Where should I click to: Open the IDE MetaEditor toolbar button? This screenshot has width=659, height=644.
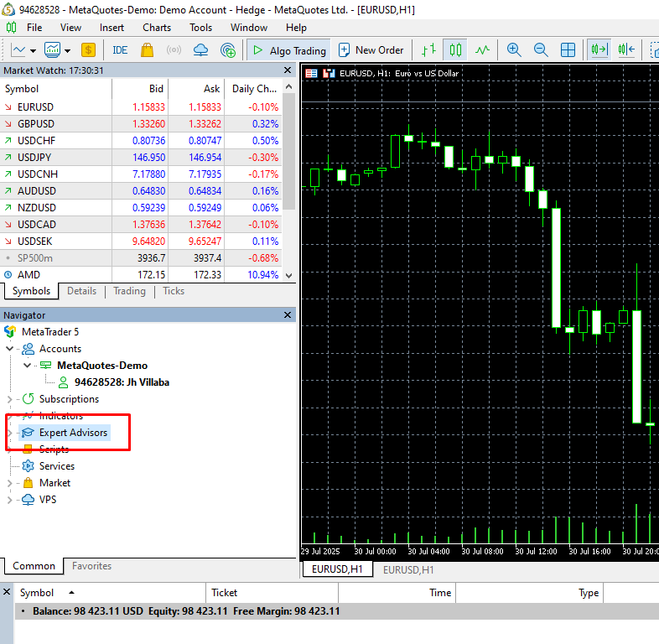click(120, 49)
